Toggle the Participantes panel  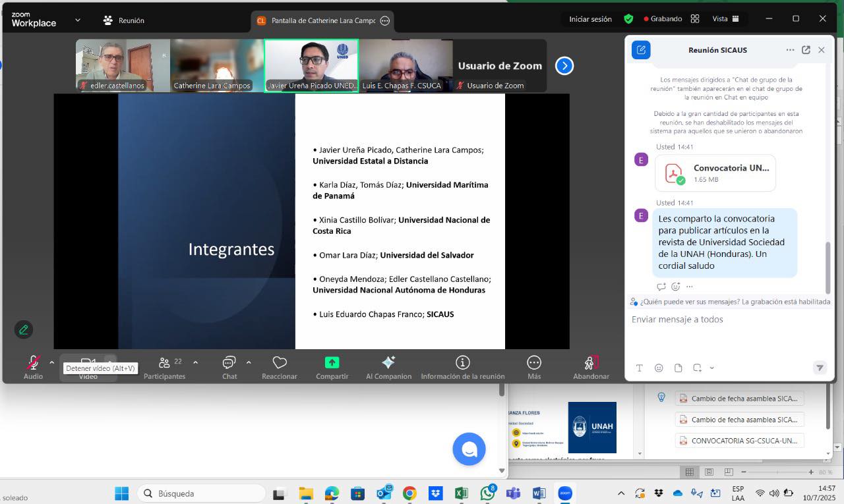(165, 363)
